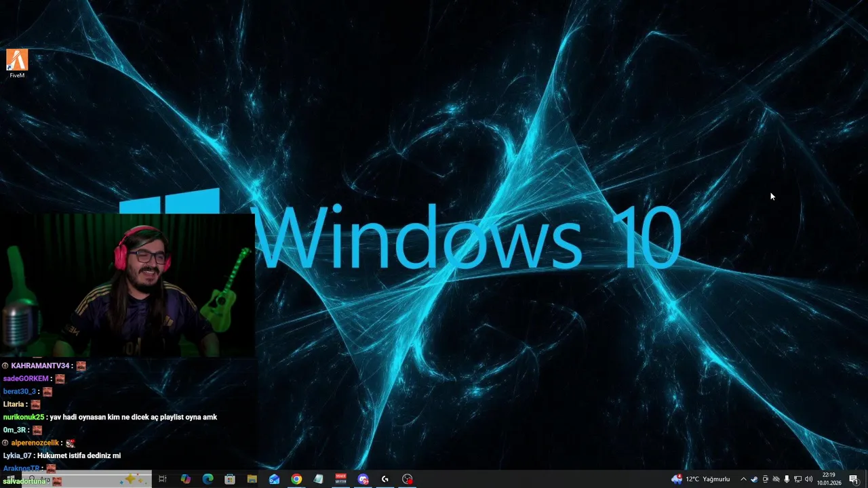Open the Outlook mail app icon

(x=274, y=479)
